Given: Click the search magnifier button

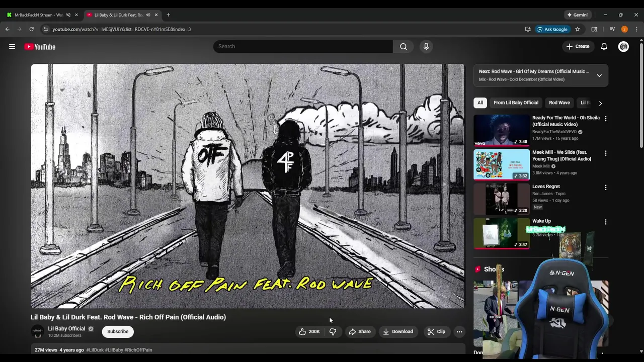Looking at the screenshot, I should 404,47.
